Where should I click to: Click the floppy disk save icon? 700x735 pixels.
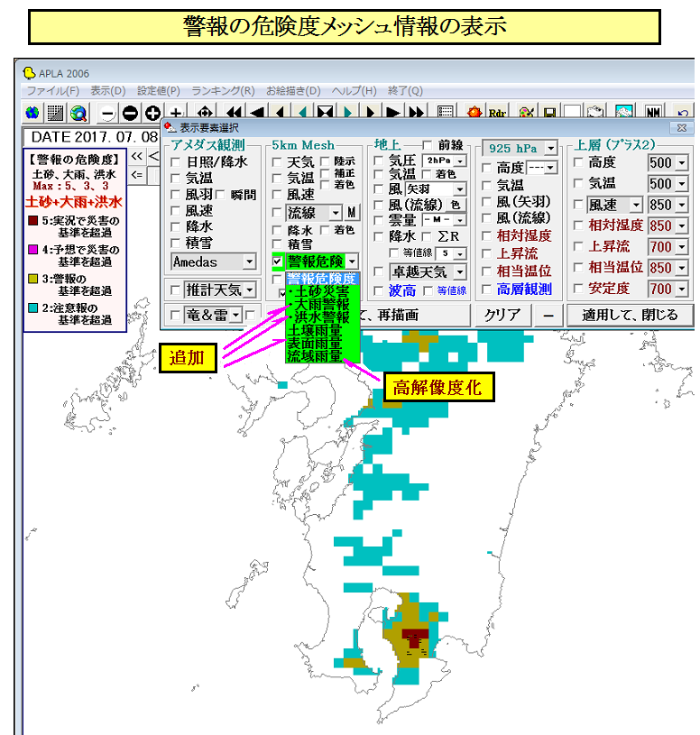tap(549, 113)
